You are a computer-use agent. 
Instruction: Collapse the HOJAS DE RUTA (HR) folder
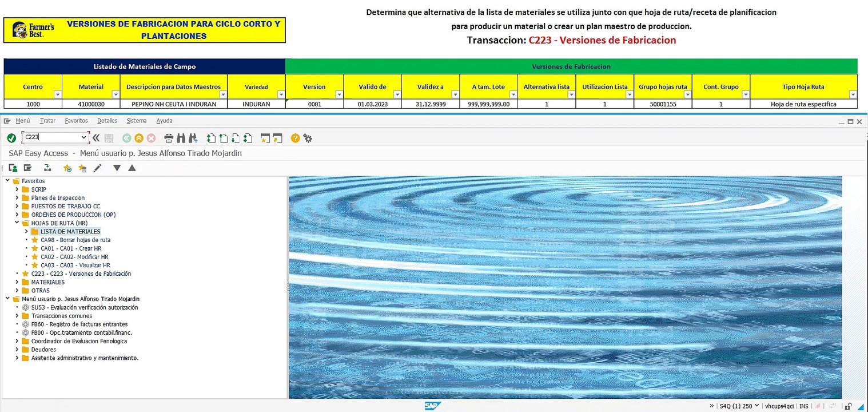click(17, 223)
